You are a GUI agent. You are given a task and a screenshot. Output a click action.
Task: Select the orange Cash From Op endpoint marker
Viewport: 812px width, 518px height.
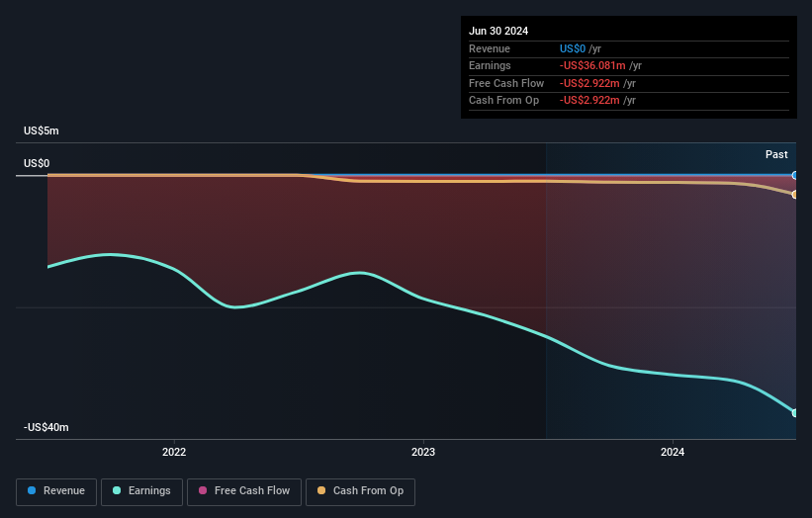click(x=795, y=195)
